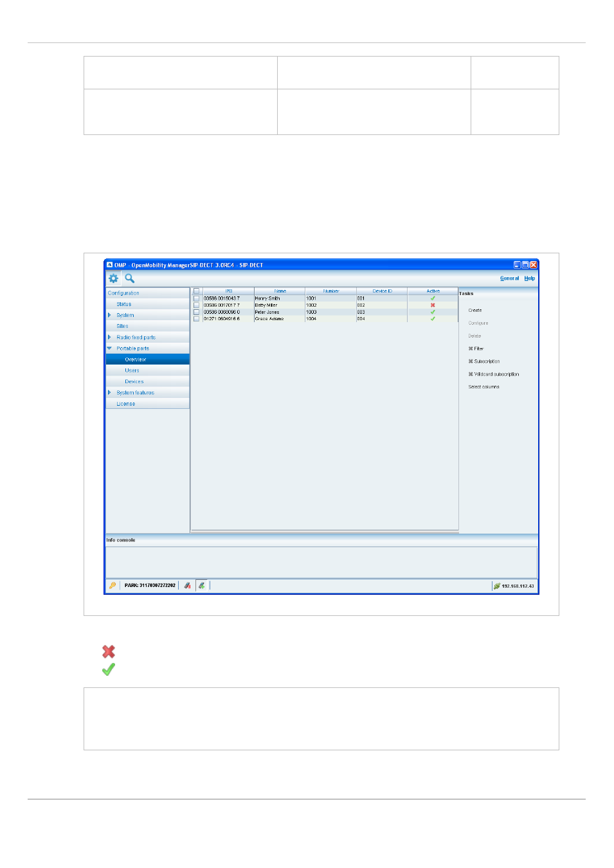Image resolution: width=614 pixels, height=868 pixels.
Task: Click the connection icon beside 192.168.112.43
Action: (496, 586)
